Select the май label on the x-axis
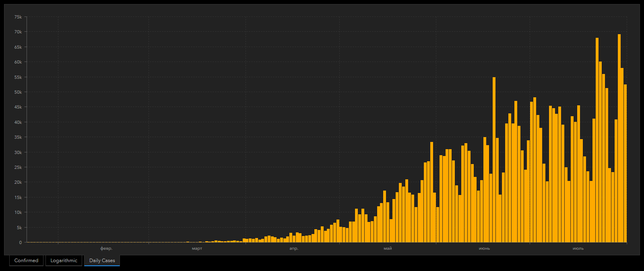 pyautogui.click(x=388, y=248)
